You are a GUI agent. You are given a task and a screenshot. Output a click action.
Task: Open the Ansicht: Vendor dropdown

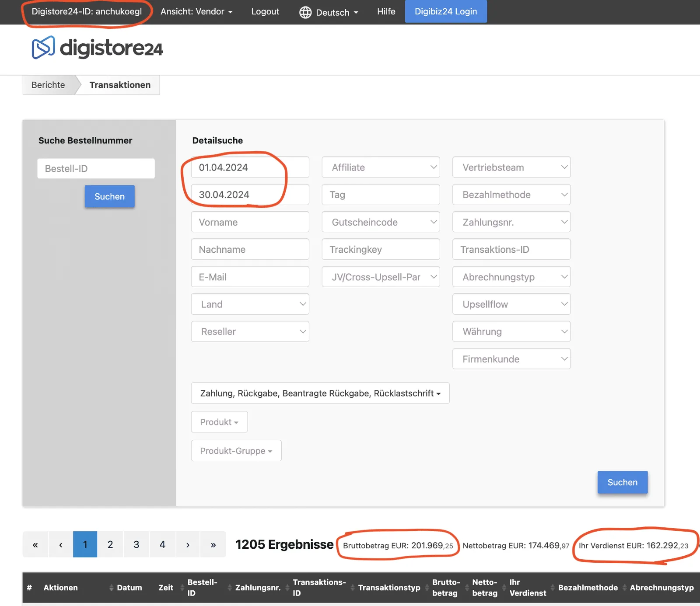click(196, 12)
